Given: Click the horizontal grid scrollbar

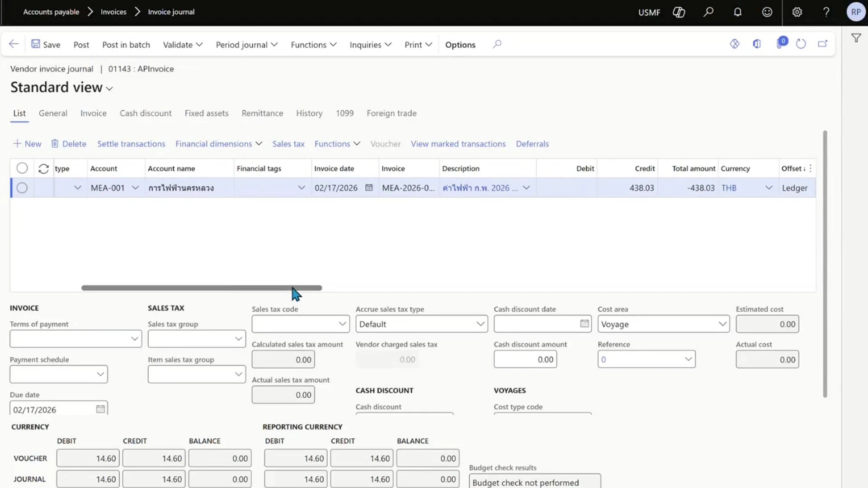Looking at the screenshot, I should coord(202,288).
